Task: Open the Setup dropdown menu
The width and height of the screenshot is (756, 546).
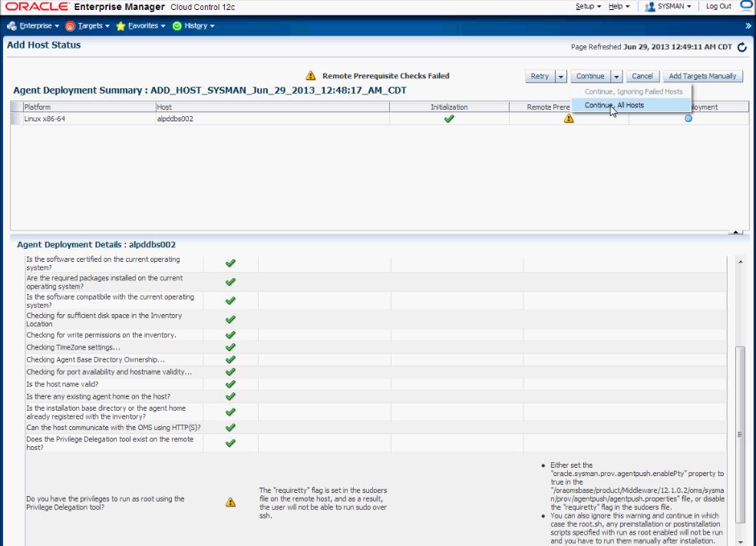Action: 588,6
